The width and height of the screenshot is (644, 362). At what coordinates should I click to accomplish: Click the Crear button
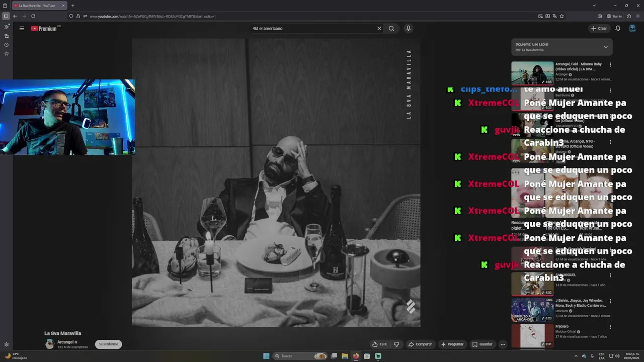coord(599,29)
